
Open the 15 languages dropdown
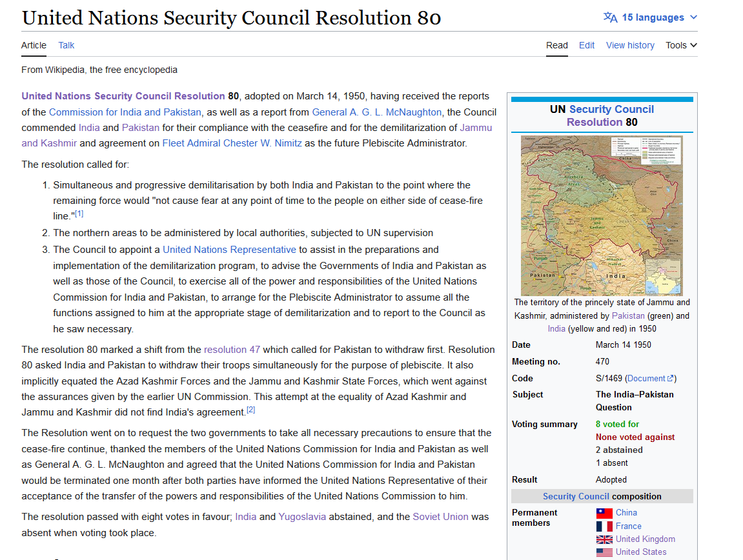coord(650,17)
